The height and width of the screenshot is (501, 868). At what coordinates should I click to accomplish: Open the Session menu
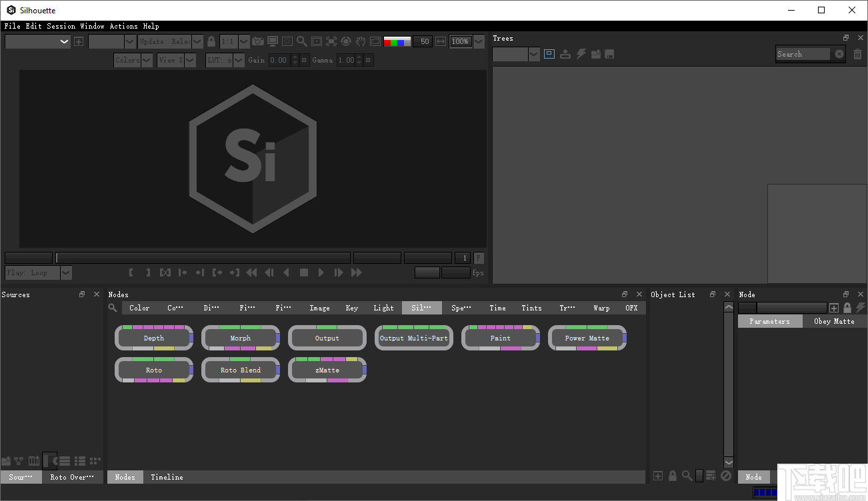click(x=61, y=26)
